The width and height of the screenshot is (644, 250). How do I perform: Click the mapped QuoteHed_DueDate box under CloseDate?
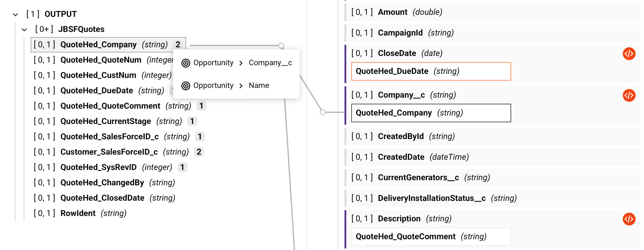(x=431, y=71)
